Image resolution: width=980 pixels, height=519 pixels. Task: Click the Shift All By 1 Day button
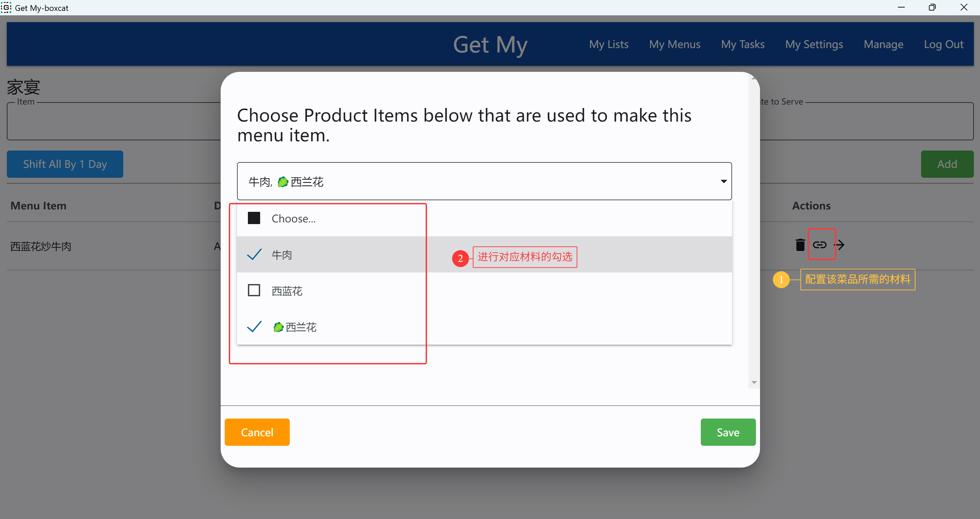(x=65, y=164)
